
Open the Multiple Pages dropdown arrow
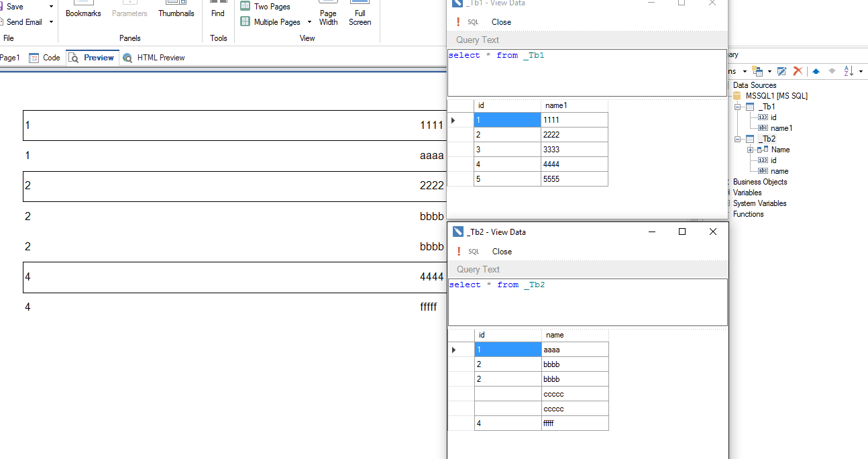coord(309,22)
